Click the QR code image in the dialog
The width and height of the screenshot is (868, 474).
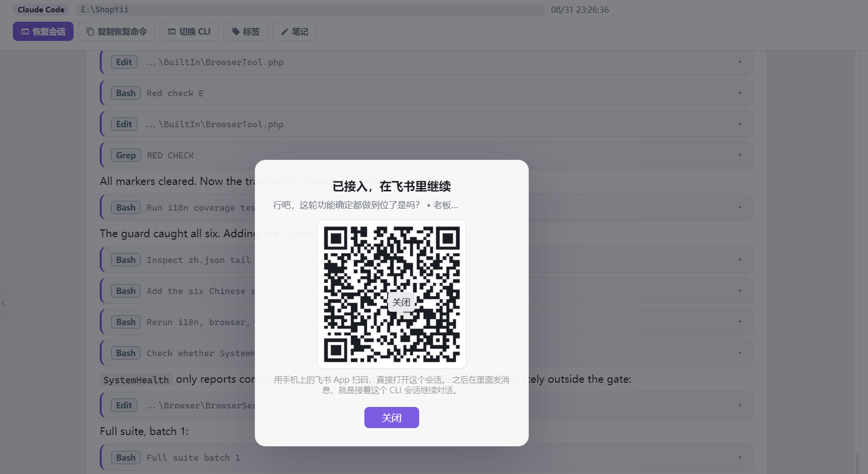(x=392, y=294)
